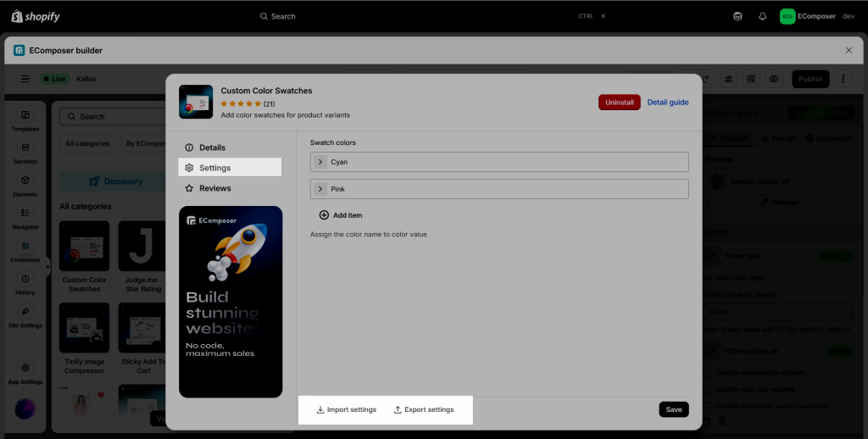
Task: Click the preview eye icon in toolbar
Action: click(773, 79)
